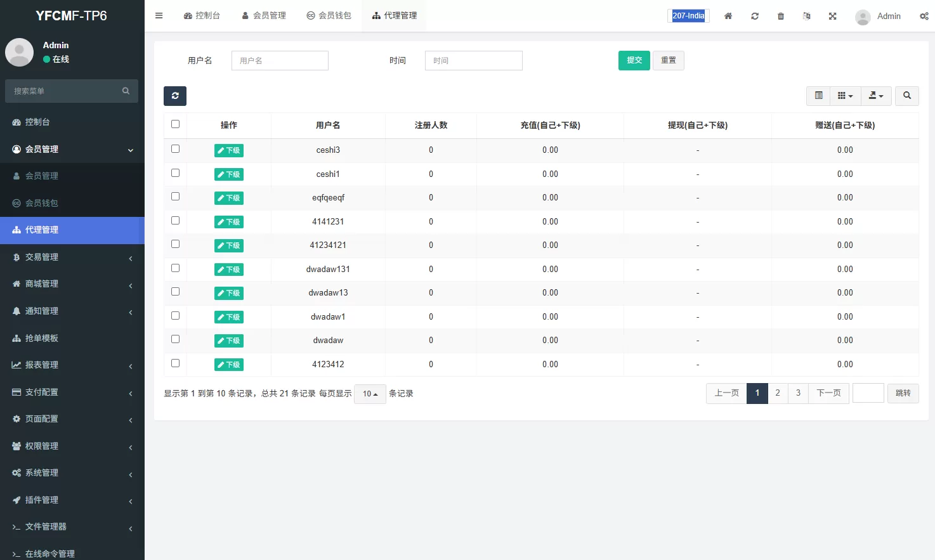The image size is (935, 560).
Task: Click the home icon in top bar
Action: (x=728, y=16)
